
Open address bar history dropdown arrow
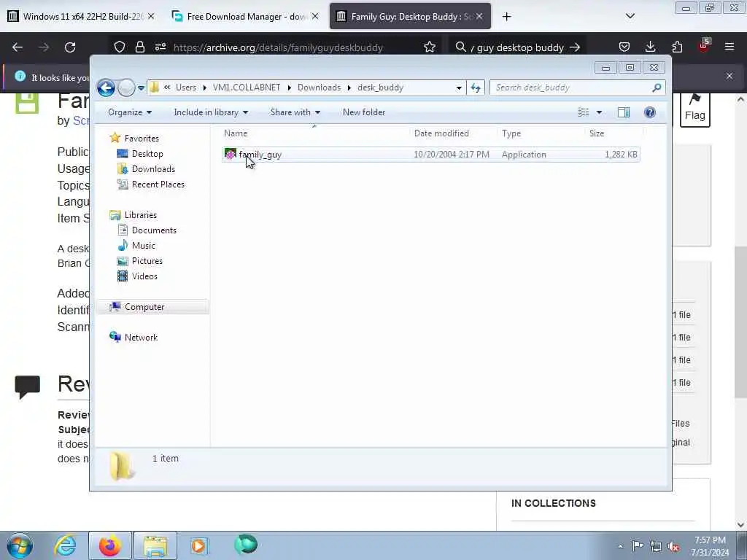pos(459,88)
